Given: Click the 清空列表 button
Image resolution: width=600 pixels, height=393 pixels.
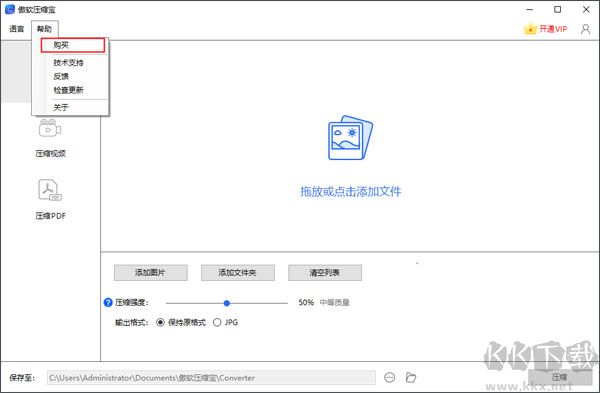Looking at the screenshot, I should (x=325, y=272).
